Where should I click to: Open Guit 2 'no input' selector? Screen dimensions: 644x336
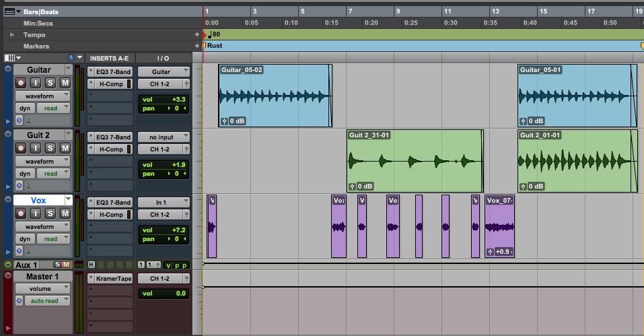point(164,137)
